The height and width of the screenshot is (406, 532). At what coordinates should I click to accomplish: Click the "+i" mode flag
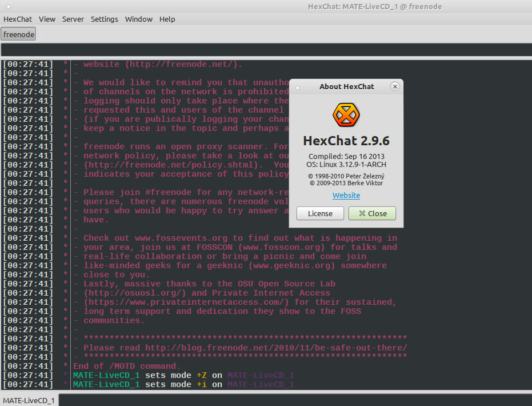click(202, 385)
